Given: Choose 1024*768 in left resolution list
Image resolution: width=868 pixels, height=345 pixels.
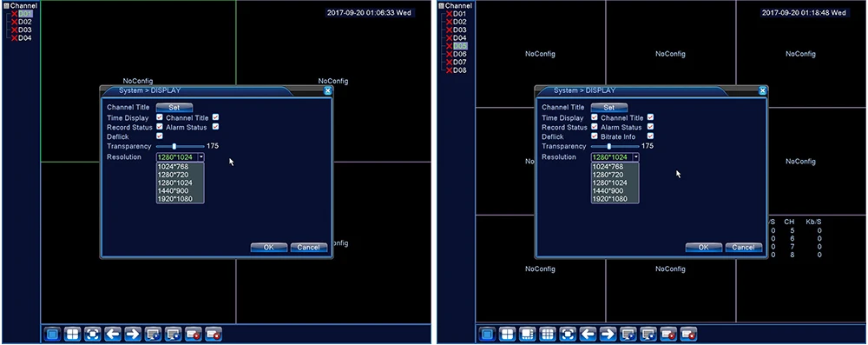Looking at the screenshot, I should [x=181, y=166].
